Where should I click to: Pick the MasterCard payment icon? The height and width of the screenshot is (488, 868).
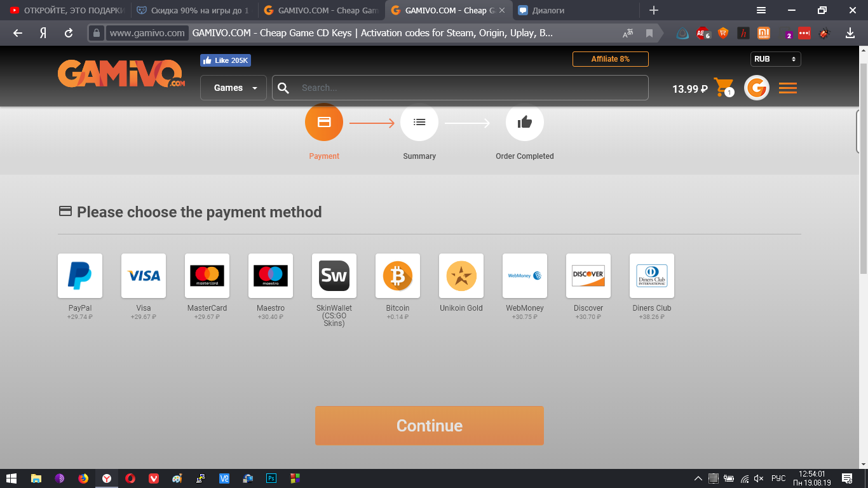tap(207, 276)
